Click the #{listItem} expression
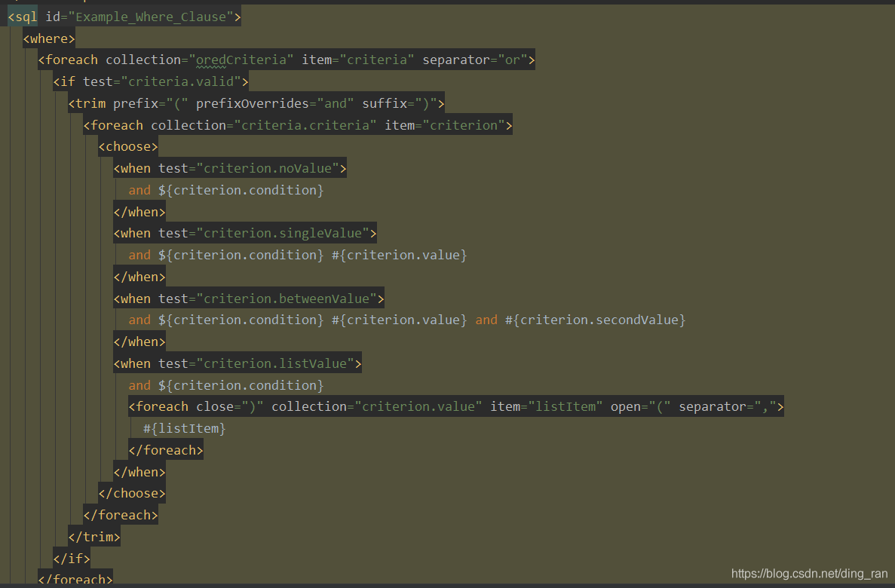This screenshot has width=895, height=588. 185,428
